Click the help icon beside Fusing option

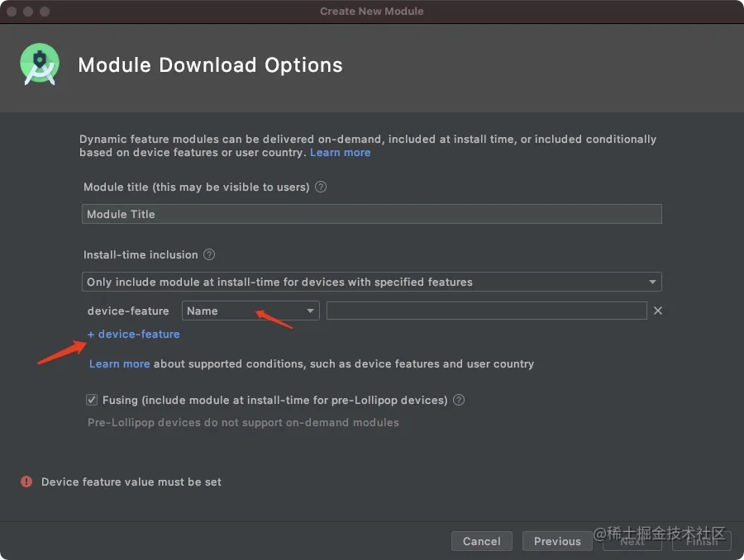[459, 400]
